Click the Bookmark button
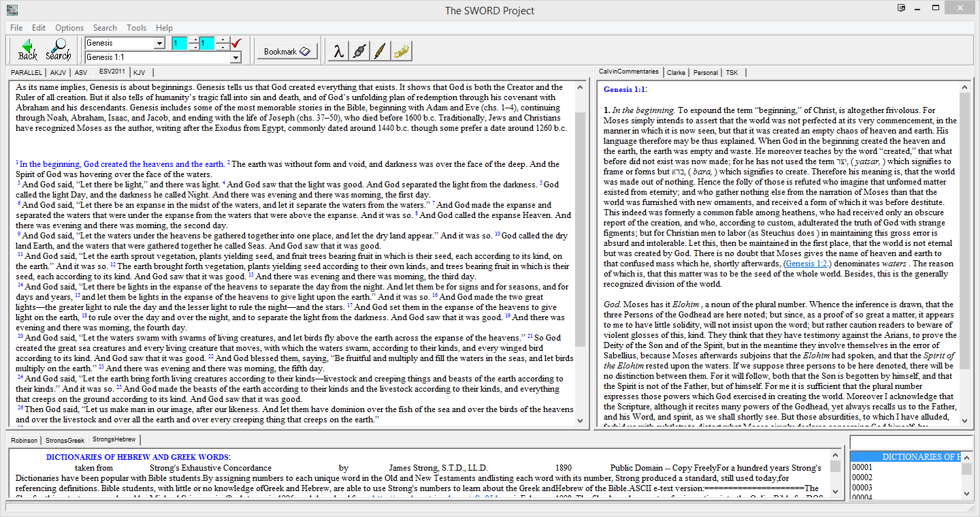 point(287,51)
